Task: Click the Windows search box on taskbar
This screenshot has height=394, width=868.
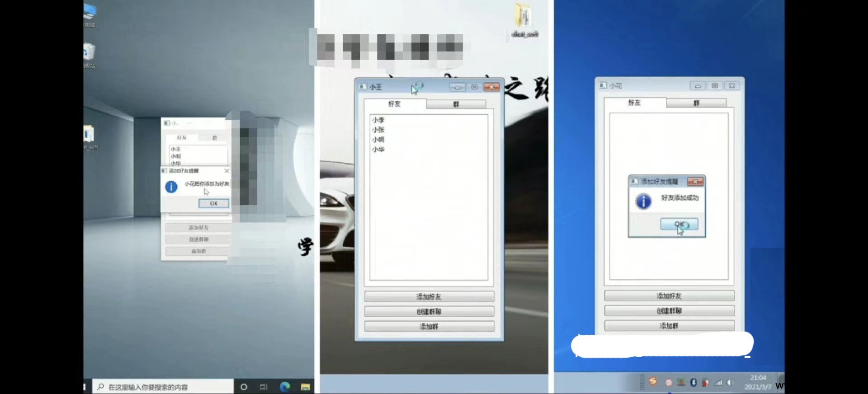Action: pyautogui.click(x=163, y=387)
